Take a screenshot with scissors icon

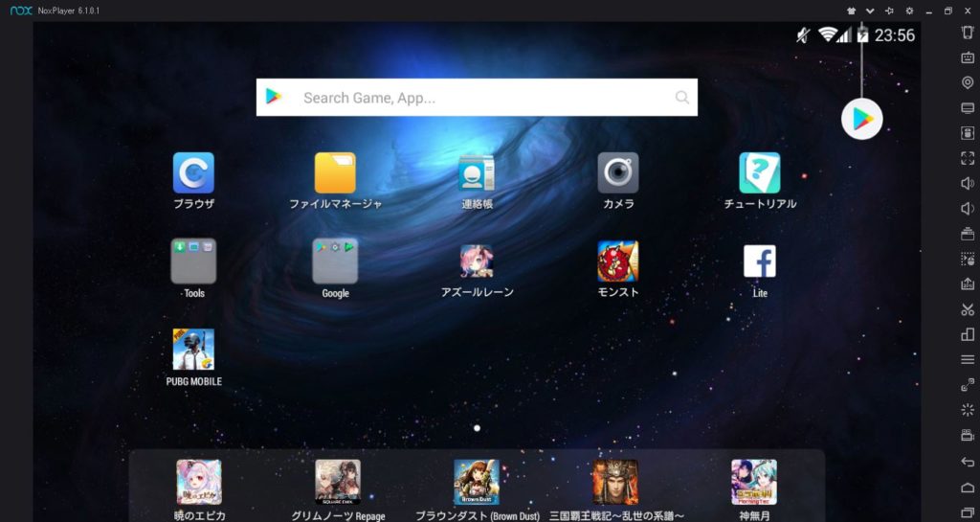[968, 309]
